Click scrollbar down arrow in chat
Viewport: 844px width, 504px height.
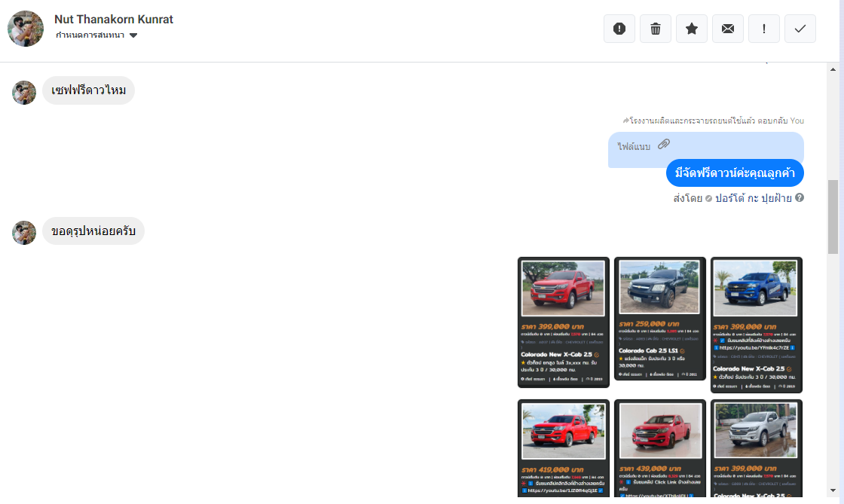pos(833,490)
